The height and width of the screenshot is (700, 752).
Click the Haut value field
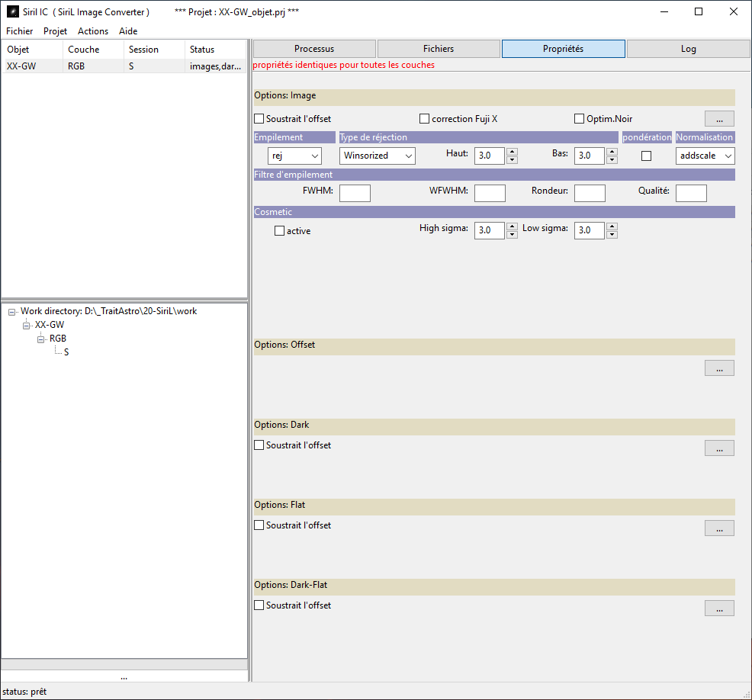click(490, 156)
